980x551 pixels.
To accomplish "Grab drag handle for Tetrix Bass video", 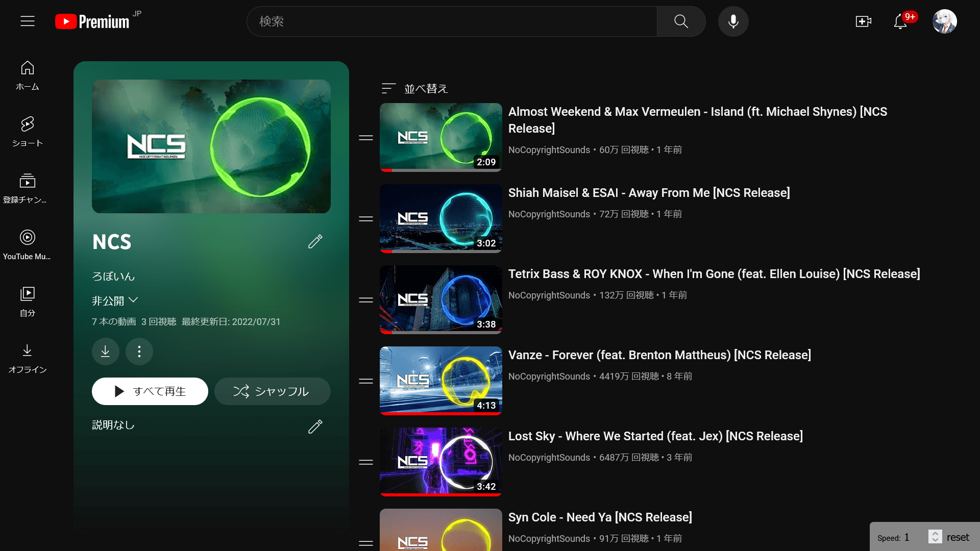I will (366, 300).
